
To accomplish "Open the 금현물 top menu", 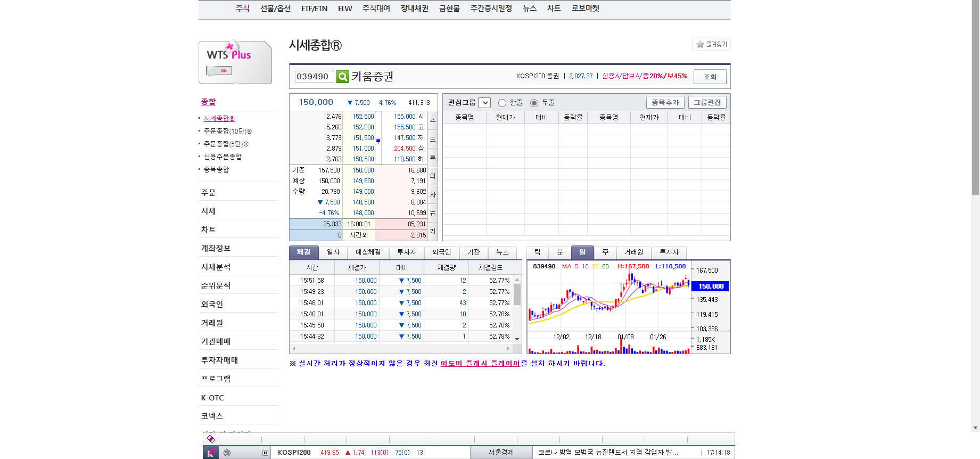I will [x=449, y=9].
